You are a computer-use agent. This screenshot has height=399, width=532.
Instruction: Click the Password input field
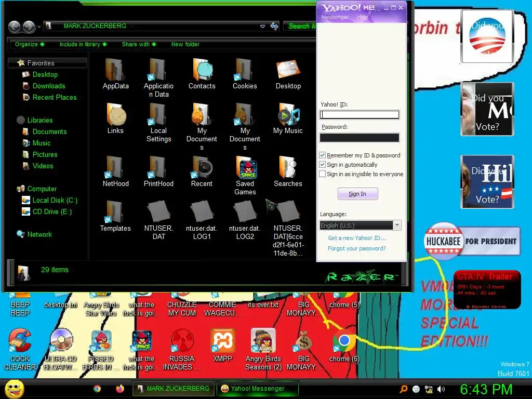coord(360,137)
